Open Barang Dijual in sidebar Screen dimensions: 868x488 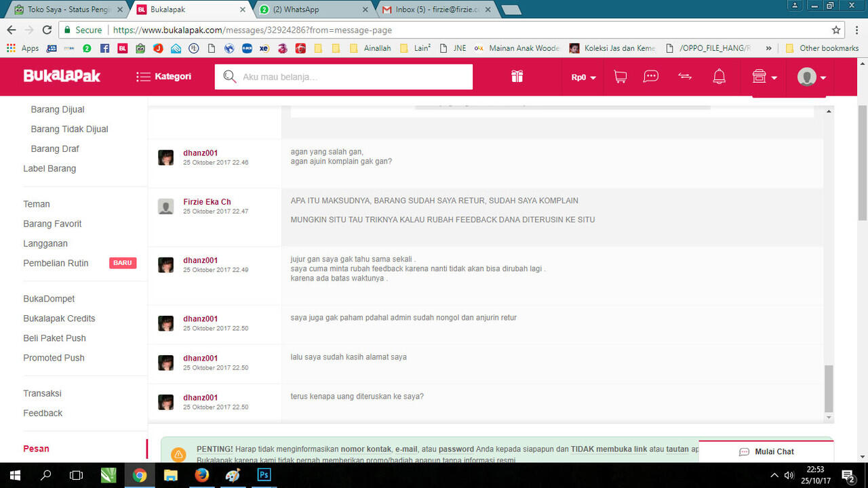(x=58, y=109)
